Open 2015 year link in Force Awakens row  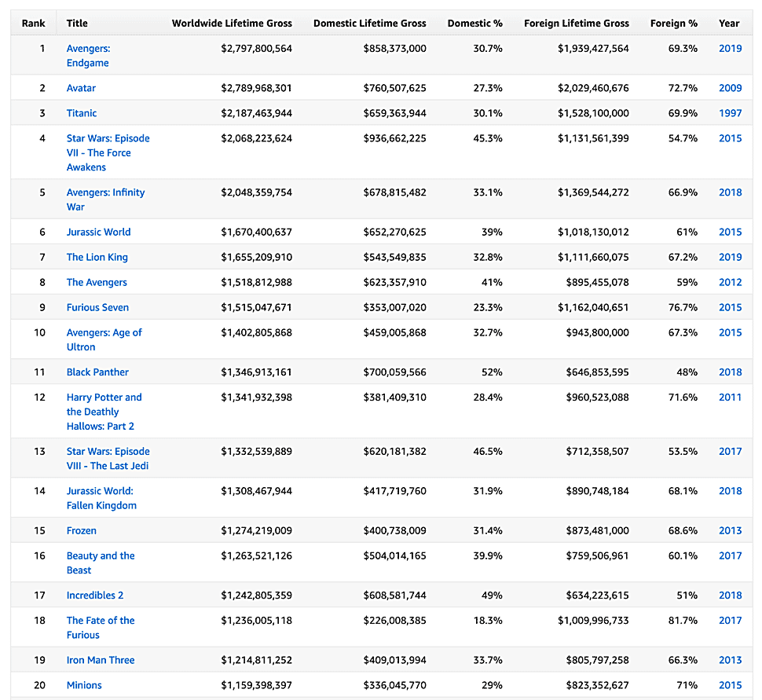click(x=731, y=138)
